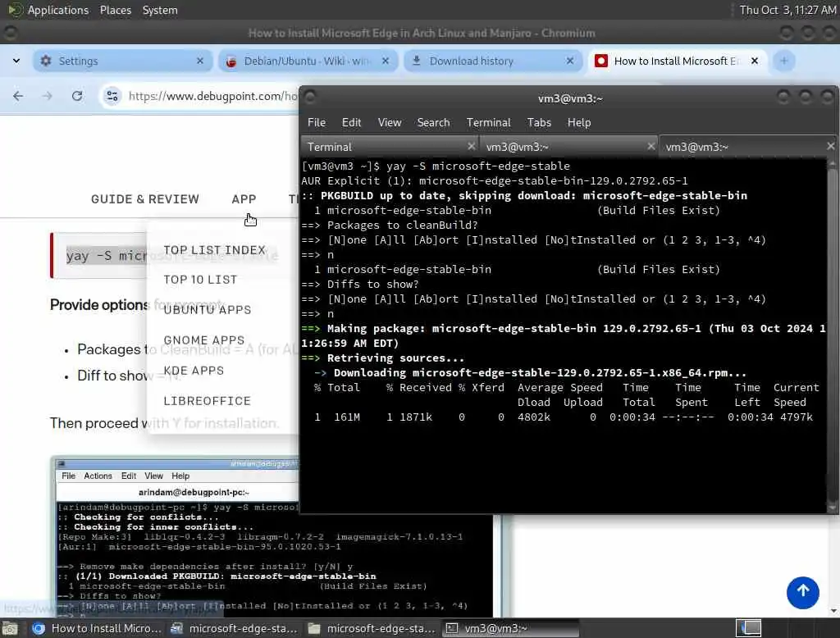Select LIBREOFFICE from dropdown
The image size is (840, 638).
pyautogui.click(x=207, y=401)
